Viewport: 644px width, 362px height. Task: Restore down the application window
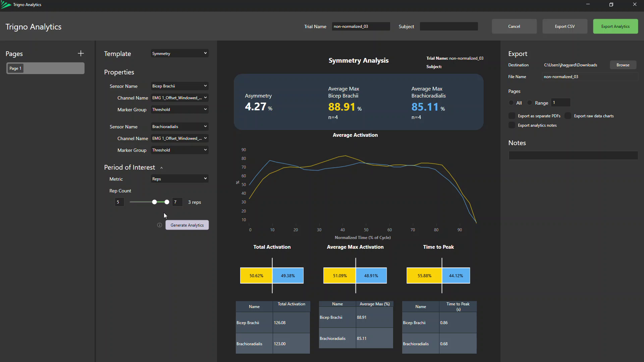611,5
